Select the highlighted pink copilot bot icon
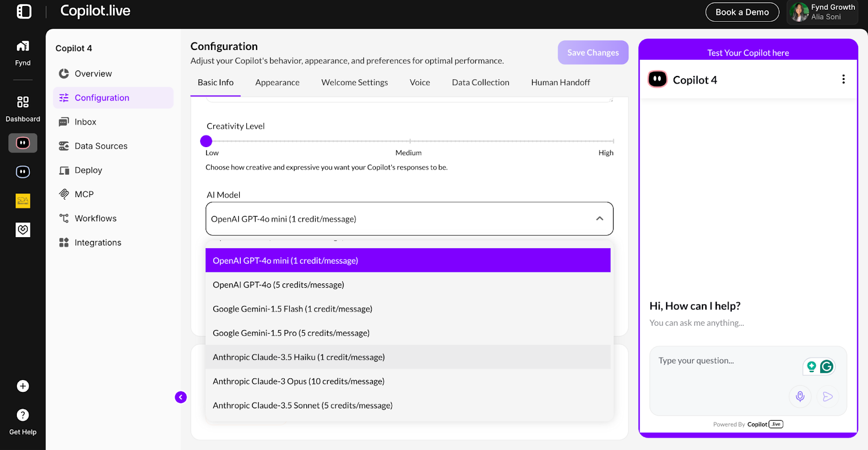Viewport: 868px width, 450px height. [23, 143]
